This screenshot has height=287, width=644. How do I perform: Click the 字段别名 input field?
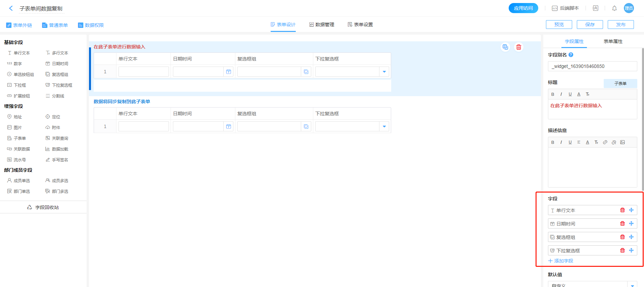pyautogui.click(x=592, y=66)
